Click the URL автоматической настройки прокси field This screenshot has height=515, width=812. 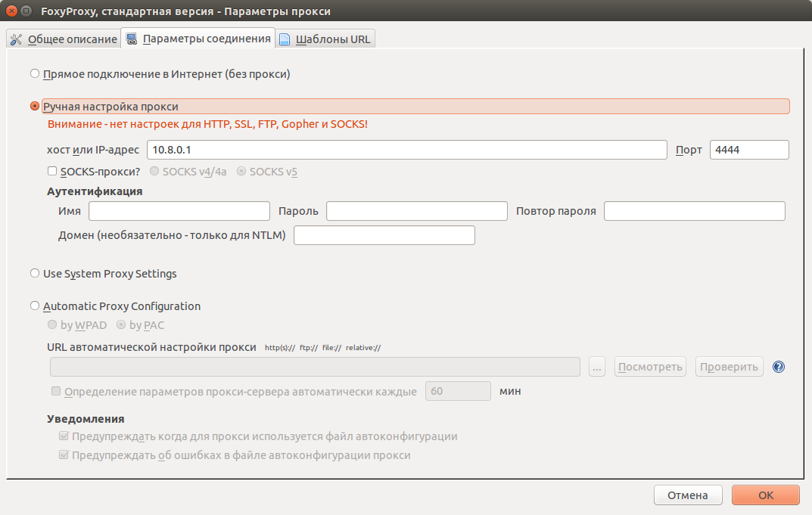point(315,367)
